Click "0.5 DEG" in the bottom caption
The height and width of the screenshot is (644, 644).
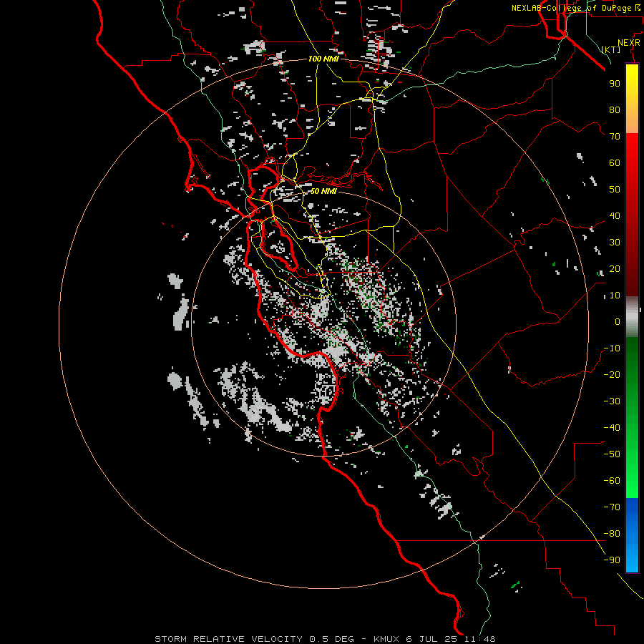331,639
